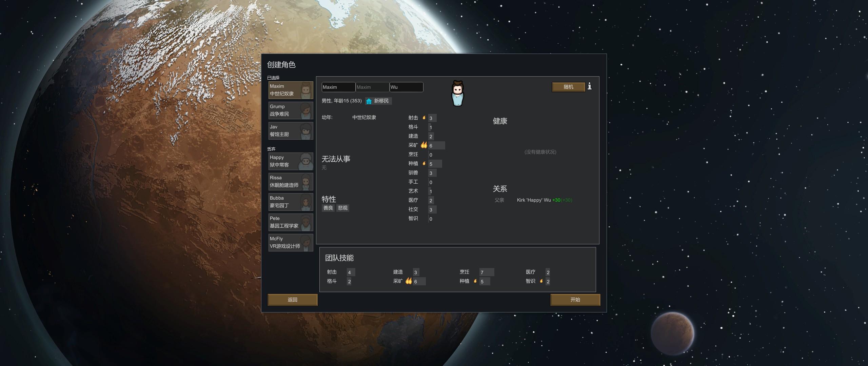Screen dimensions: 868x366
Task: Click the flame passion icon next to 种植 skill
Action: coord(424,163)
